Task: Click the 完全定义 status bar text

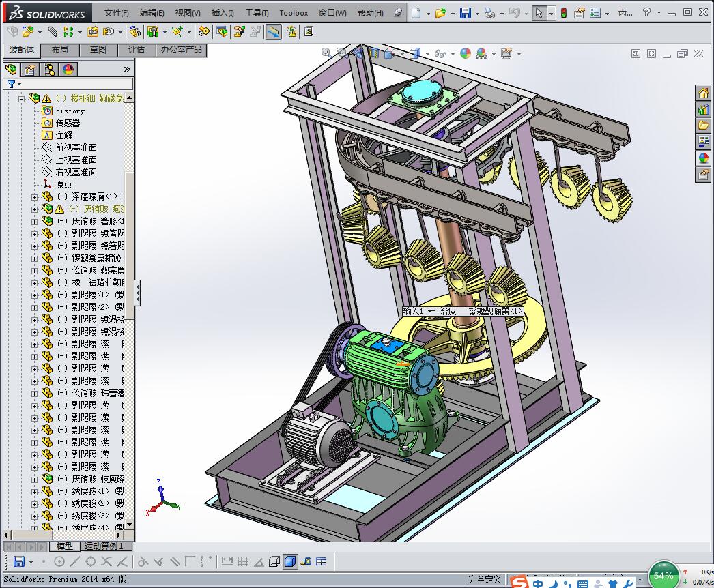Action: 485,579
